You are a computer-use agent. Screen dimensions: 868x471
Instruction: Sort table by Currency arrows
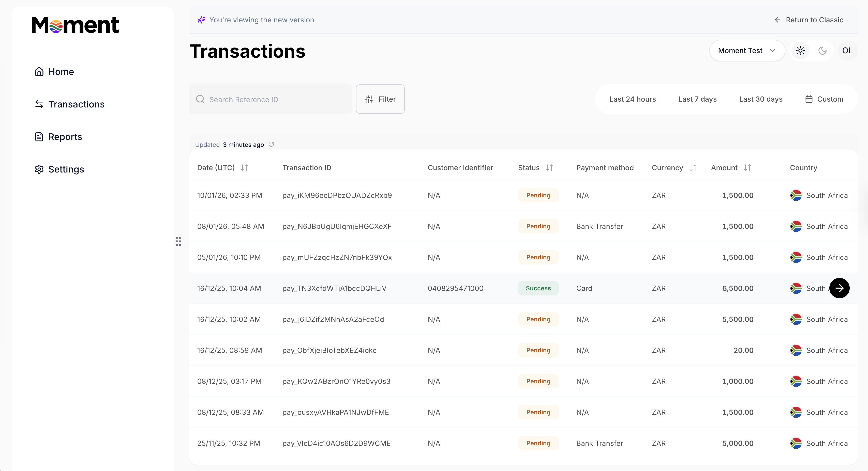(693, 168)
